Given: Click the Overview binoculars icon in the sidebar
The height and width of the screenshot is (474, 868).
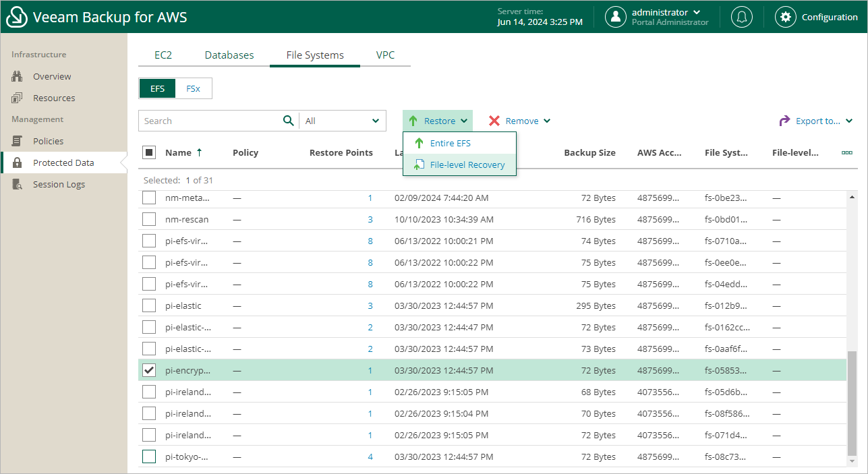Looking at the screenshot, I should coord(18,76).
